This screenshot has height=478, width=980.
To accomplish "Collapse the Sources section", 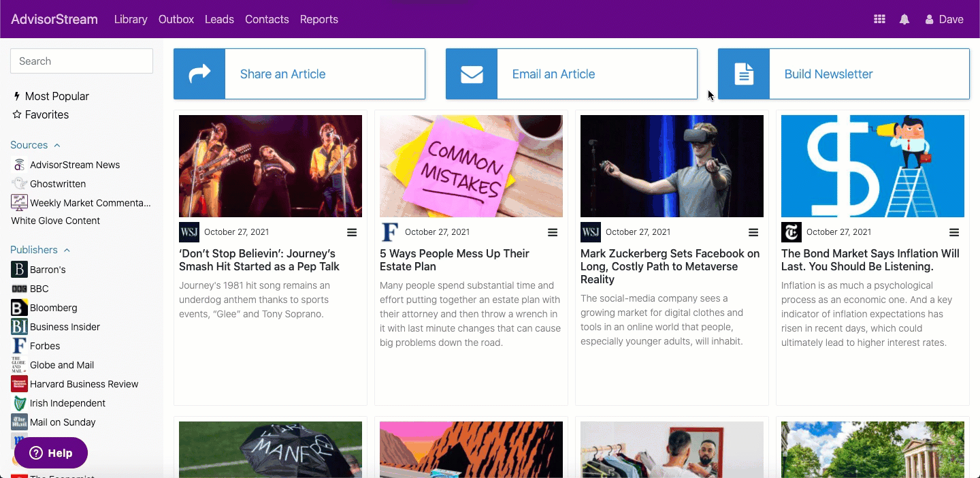I will [35, 145].
